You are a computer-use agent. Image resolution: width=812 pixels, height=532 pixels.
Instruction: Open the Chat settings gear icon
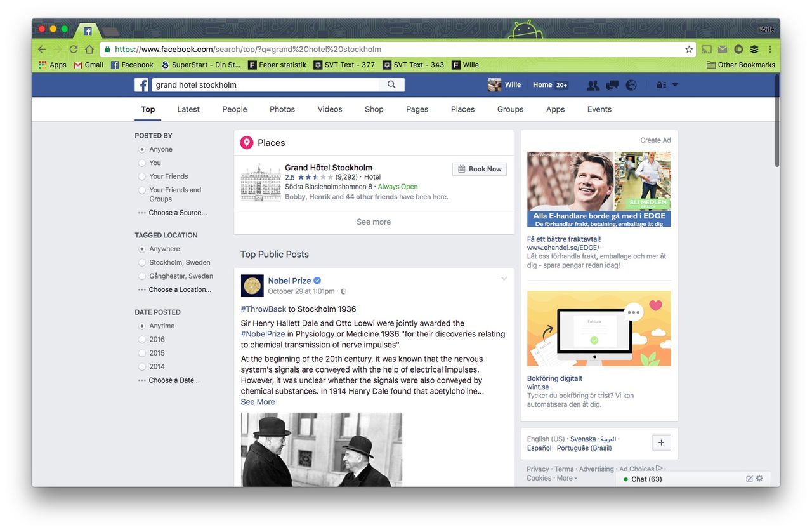[x=759, y=479]
